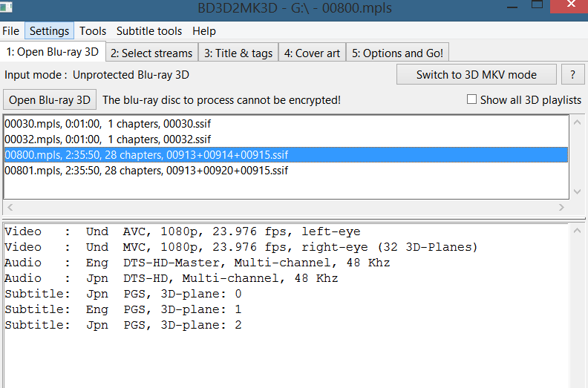Enable Show all 3D playlists checkbox
Image resolution: width=588 pixels, height=388 pixels.
click(x=471, y=99)
